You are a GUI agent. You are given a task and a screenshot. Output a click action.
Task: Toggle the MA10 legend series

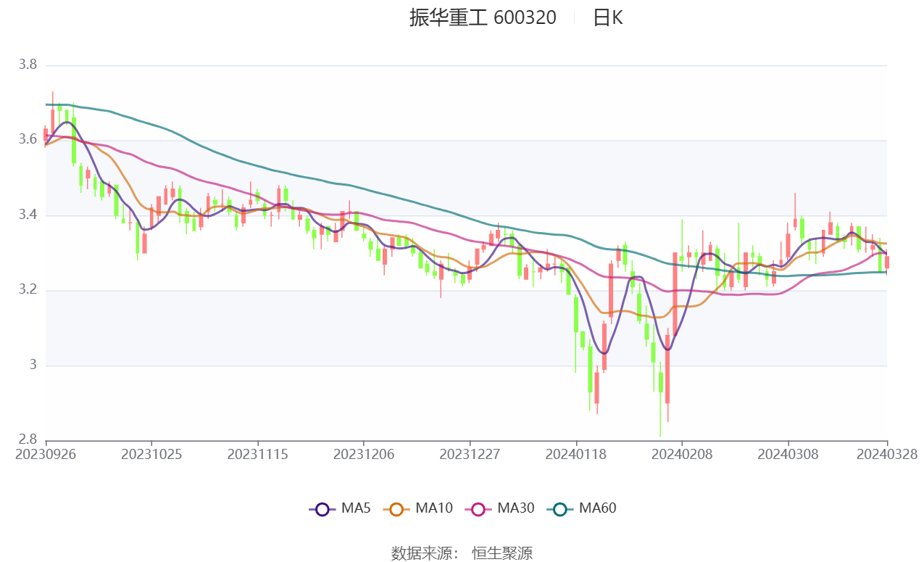click(417, 508)
